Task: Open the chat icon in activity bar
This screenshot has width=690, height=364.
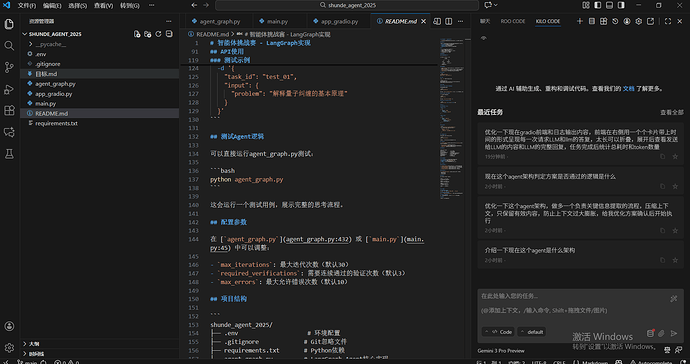Action: coord(9,132)
